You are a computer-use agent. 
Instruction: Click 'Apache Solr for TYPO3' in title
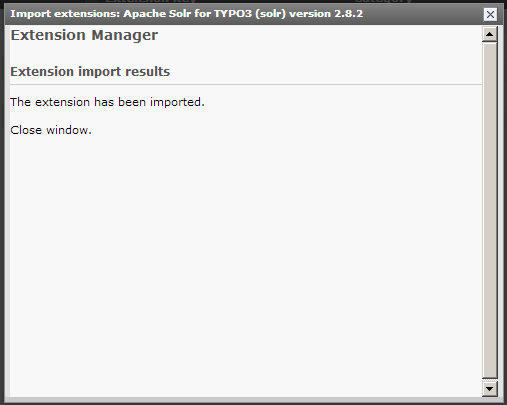coord(188,14)
